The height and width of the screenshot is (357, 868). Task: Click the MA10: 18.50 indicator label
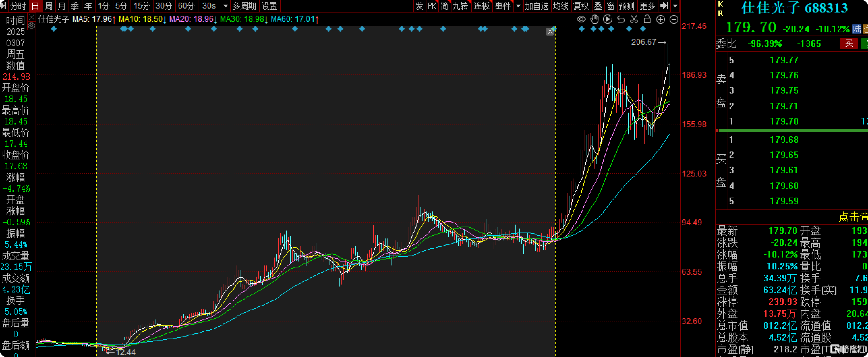(143, 19)
